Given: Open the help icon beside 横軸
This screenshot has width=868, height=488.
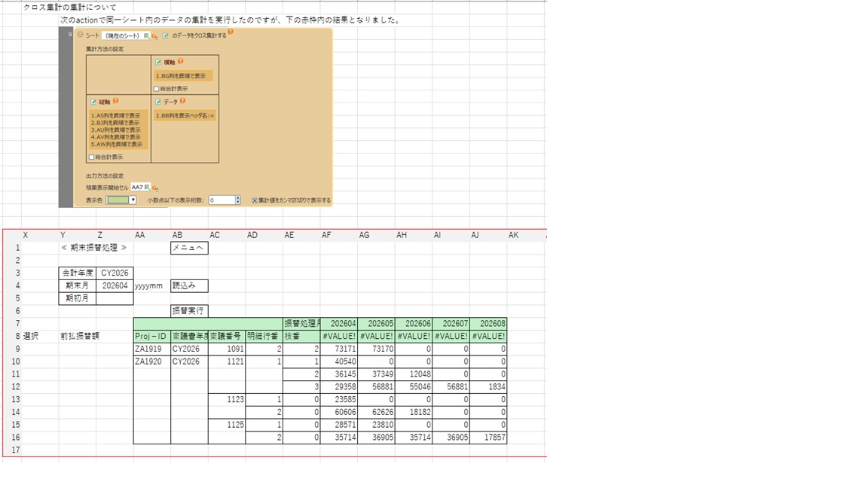Looking at the screenshot, I should point(181,62).
